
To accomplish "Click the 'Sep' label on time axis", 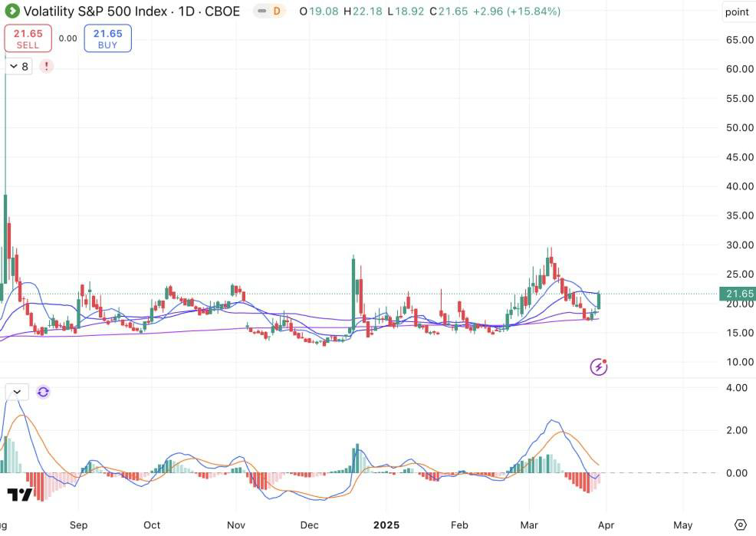I will pyautogui.click(x=78, y=525).
